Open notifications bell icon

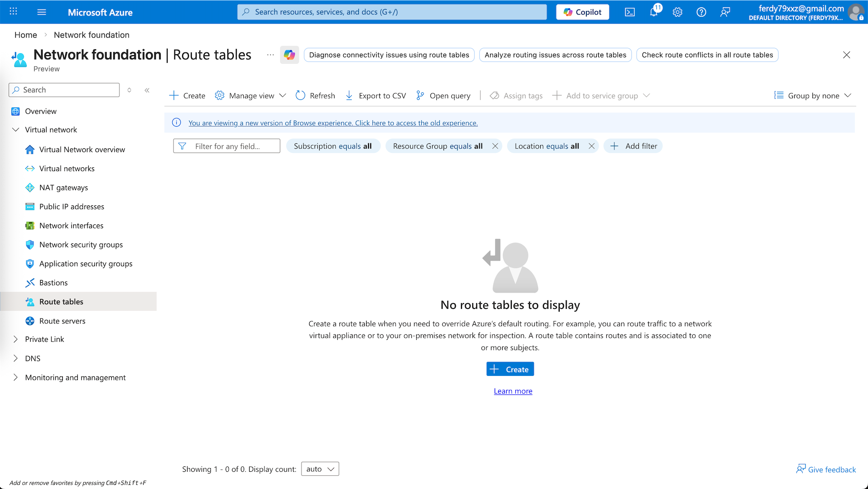[654, 12]
